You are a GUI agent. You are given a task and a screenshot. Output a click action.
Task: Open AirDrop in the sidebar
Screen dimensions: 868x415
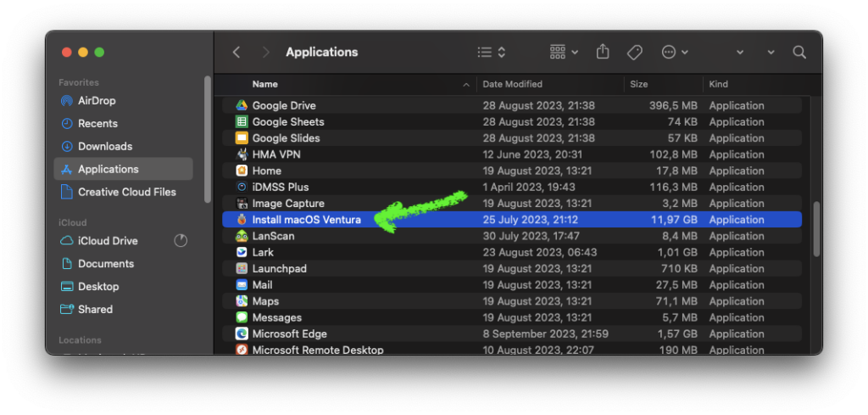point(124,101)
